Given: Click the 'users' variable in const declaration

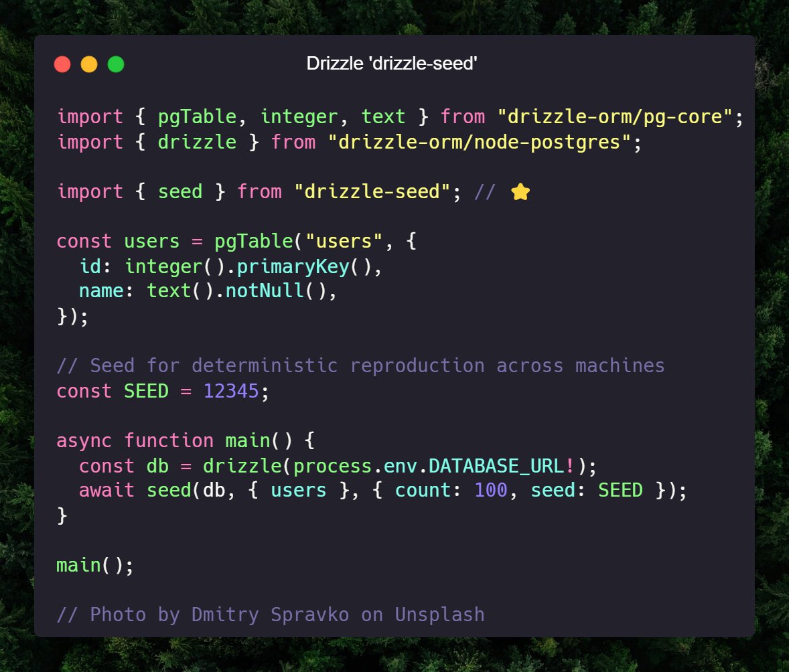Looking at the screenshot, I should pyautogui.click(x=151, y=242).
